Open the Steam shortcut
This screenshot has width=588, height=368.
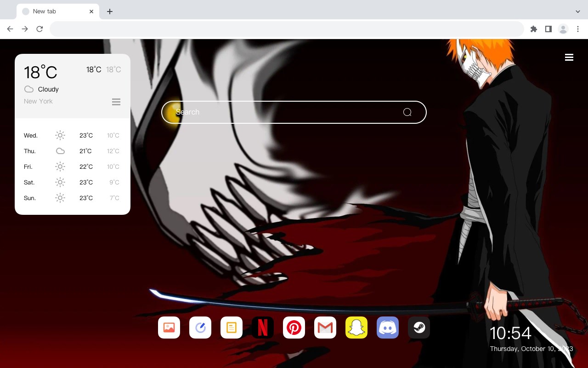419,328
